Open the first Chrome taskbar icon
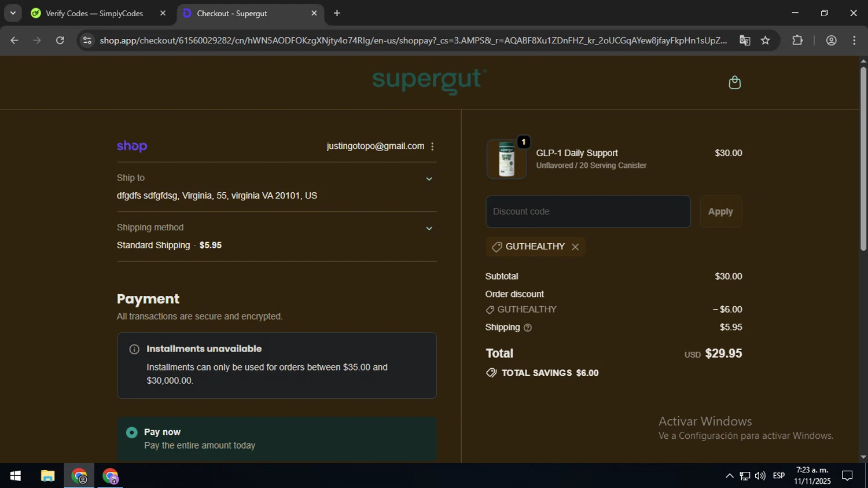 [79, 476]
